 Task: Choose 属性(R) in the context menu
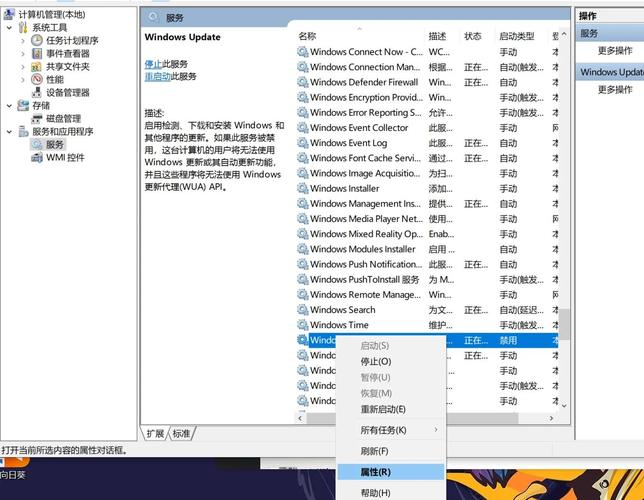pyautogui.click(x=391, y=472)
